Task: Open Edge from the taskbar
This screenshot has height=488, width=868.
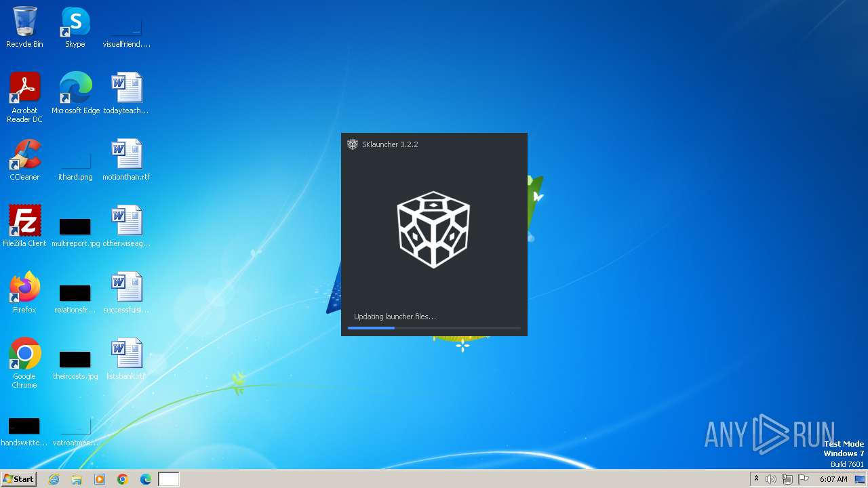Action: (146, 479)
